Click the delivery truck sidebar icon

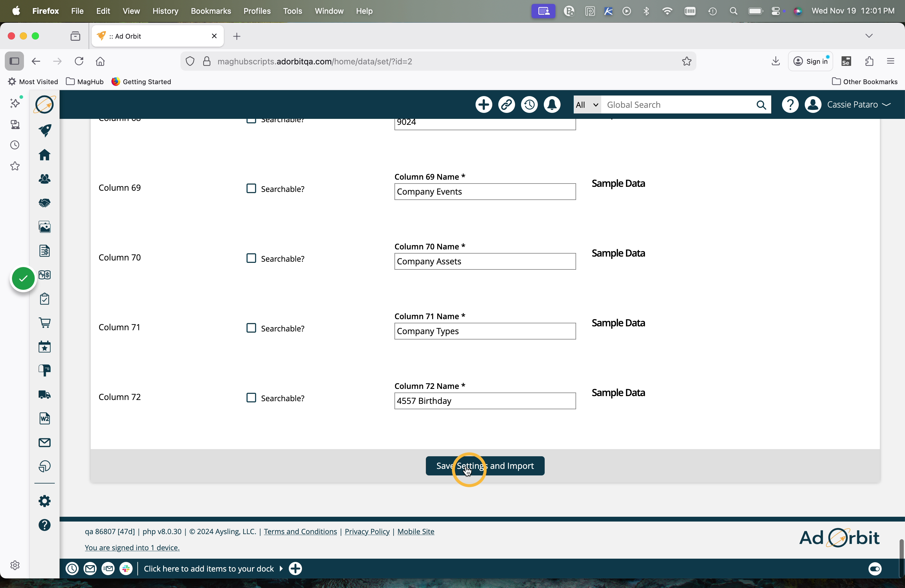(x=45, y=394)
